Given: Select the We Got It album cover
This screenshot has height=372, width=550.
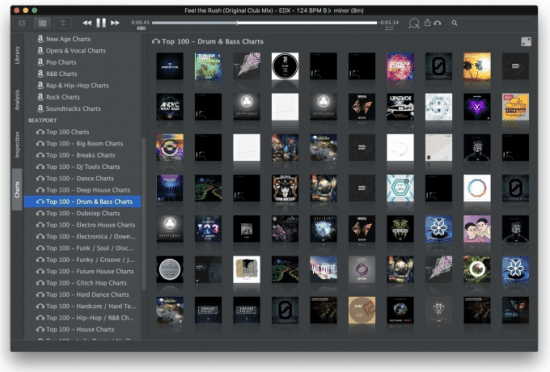Looking at the screenshot, I should click(323, 269).
